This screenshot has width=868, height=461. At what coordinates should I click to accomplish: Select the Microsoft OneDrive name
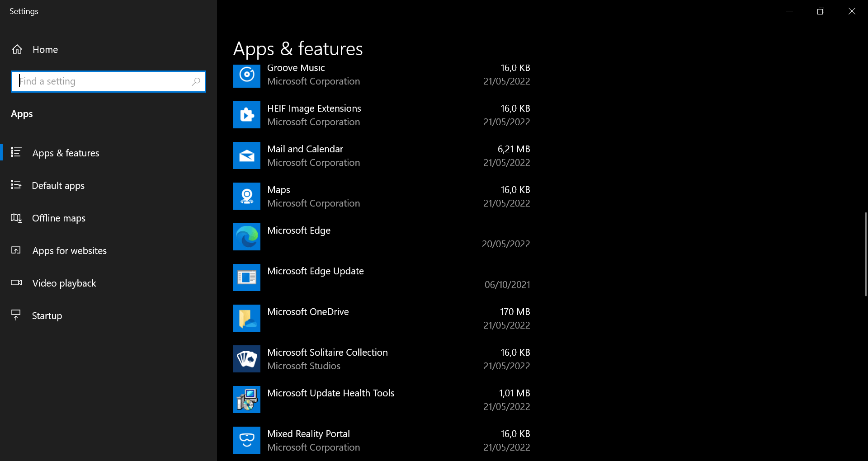(x=308, y=312)
